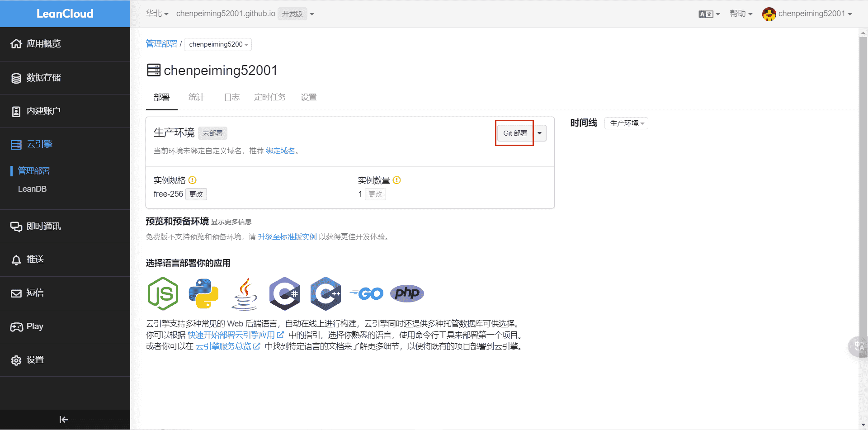Switch to the 定时任务 tab
The width and height of the screenshot is (868, 430).
270,97
